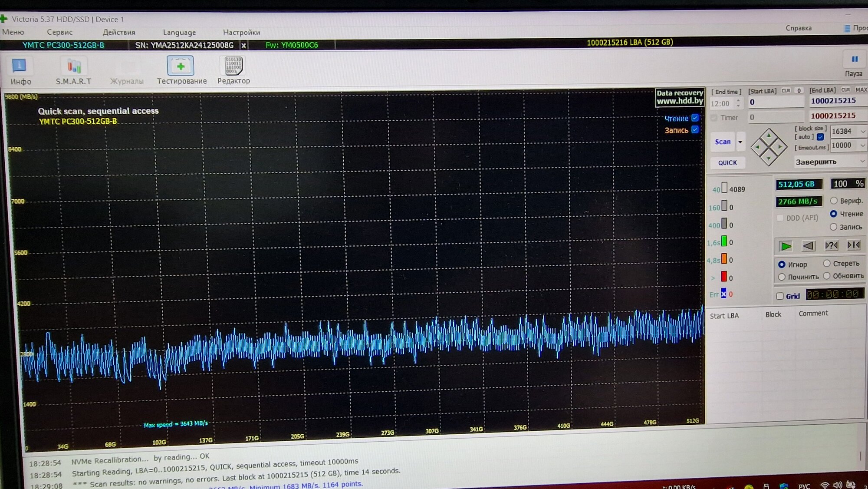
Task: Open the Настройки menu
Action: 241,32
